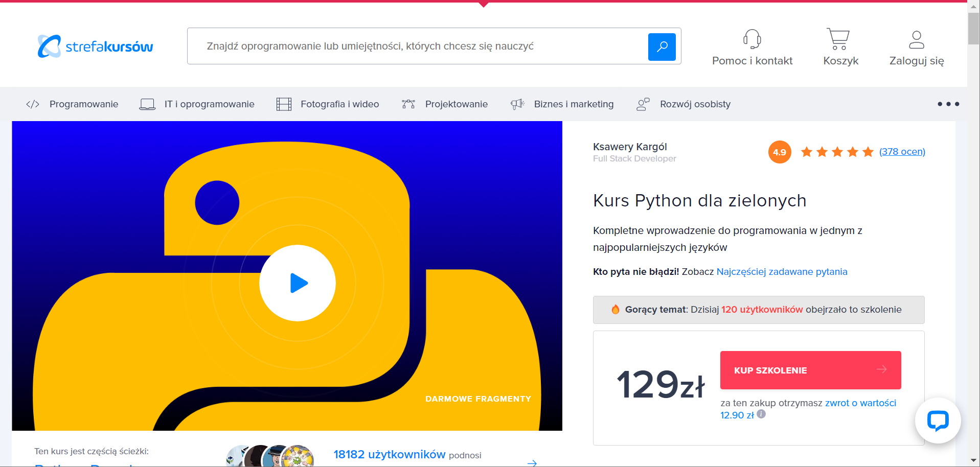Click Full Stack Developer subtitle
The height and width of the screenshot is (467, 980).
634,159
